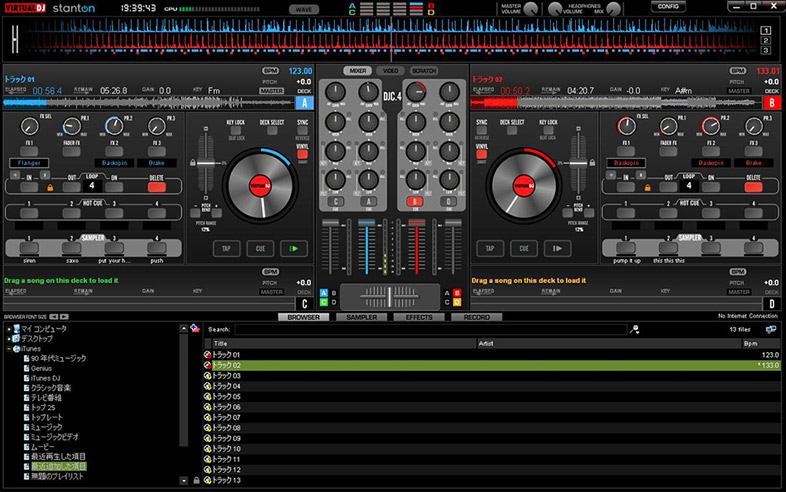Trigger the siren sampler pad
786x492 pixels.
pos(29,248)
